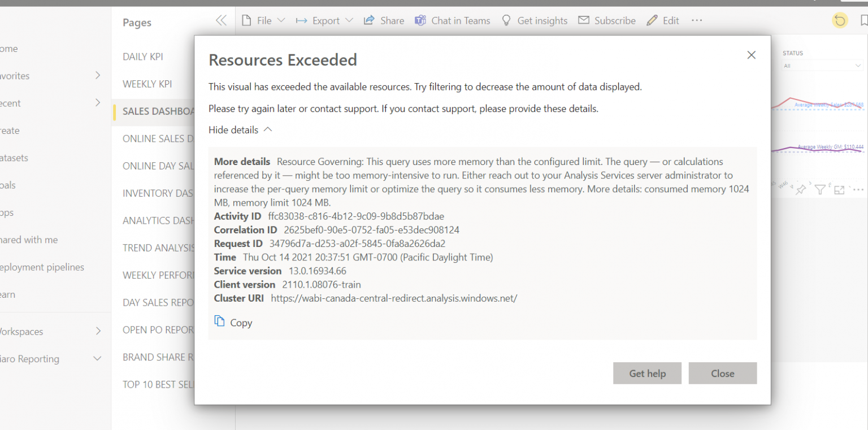The image size is (868, 430).
Task: Switch to the DAILY KPI page
Action: coord(143,57)
